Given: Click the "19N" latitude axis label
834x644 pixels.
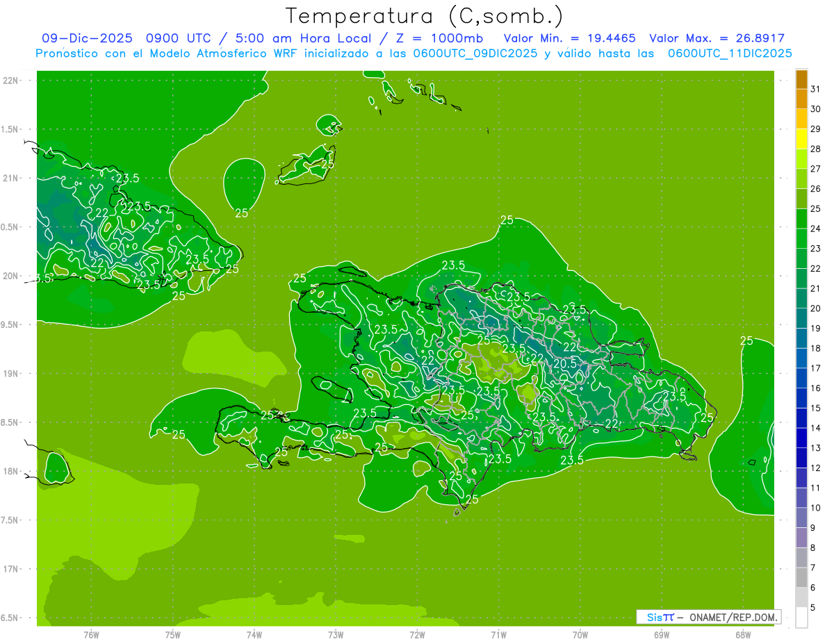Looking at the screenshot, I should pyautogui.click(x=10, y=374).
